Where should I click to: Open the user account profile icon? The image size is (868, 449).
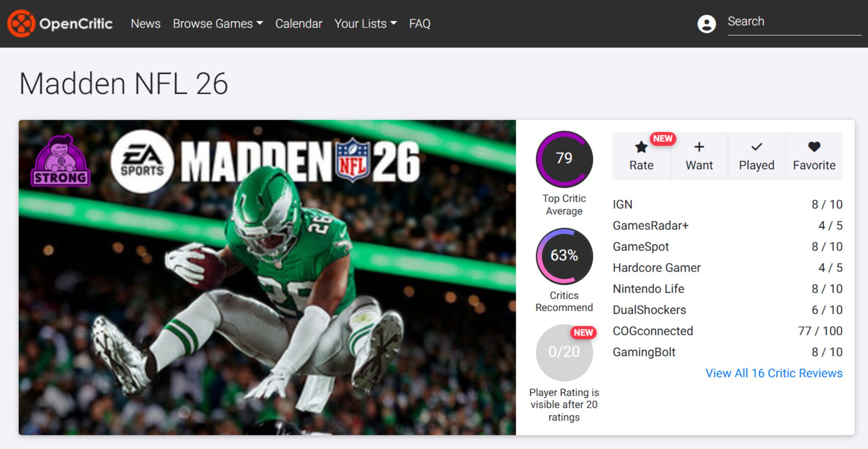(x=707, y=24)
